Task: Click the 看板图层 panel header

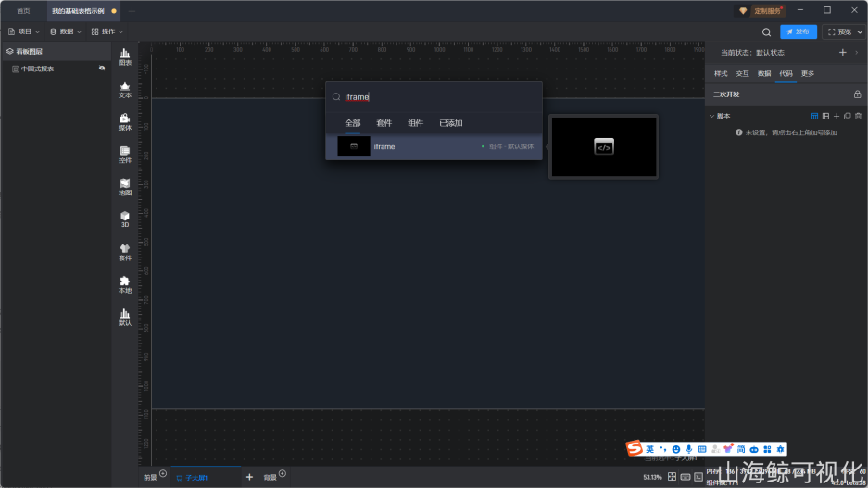Action: pos(57,52)
